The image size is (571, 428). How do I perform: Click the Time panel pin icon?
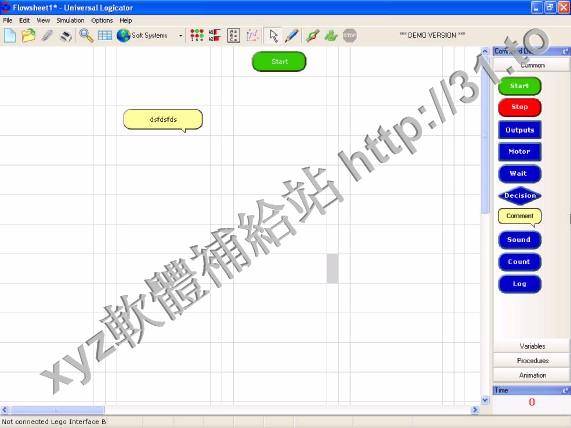point(565,390)
